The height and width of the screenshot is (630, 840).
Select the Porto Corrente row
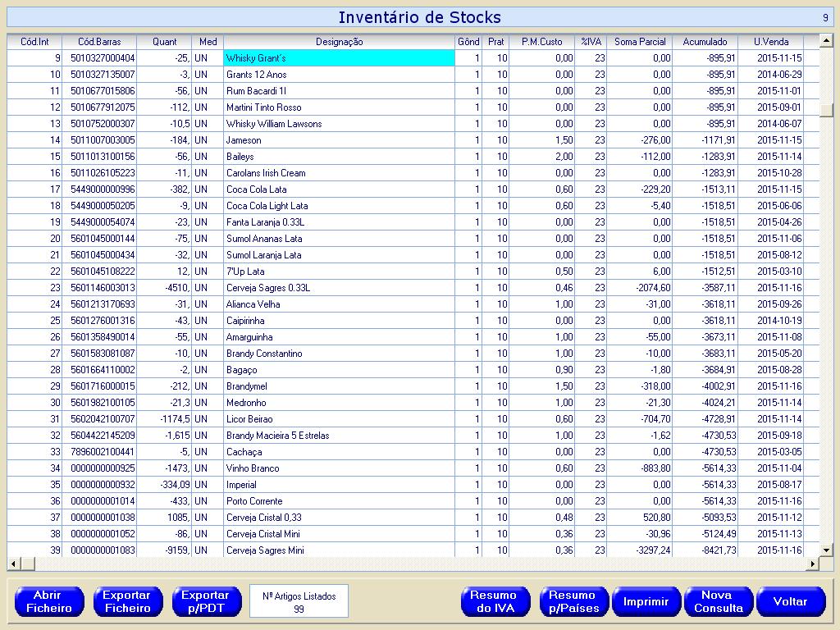click(339, 501)
